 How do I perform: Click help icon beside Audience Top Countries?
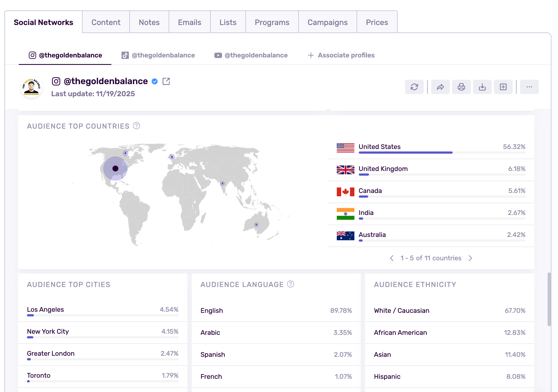136,126
